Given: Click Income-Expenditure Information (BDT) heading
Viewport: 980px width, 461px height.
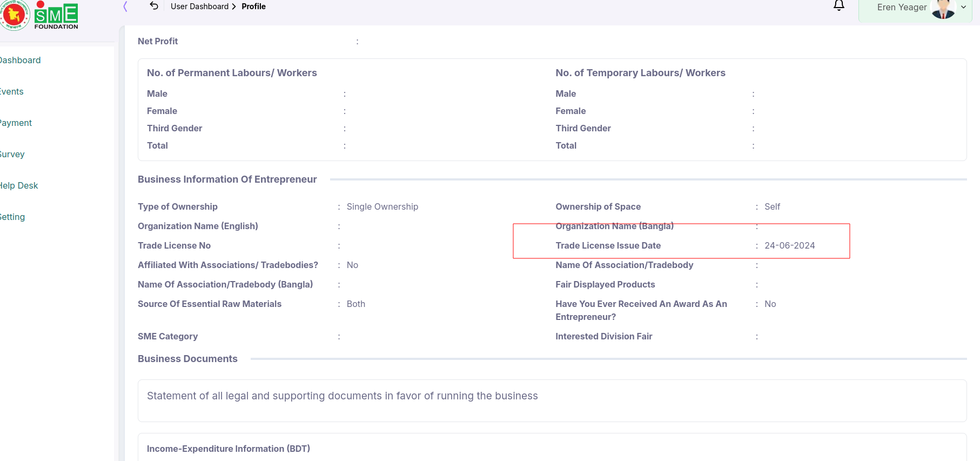Looking at the screenshot, I should 228,449.
